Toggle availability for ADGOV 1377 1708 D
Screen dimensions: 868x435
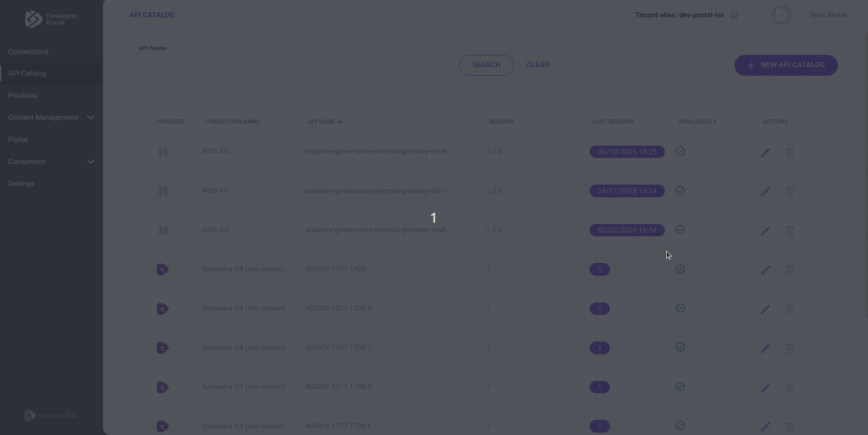[x=680, y=387]
